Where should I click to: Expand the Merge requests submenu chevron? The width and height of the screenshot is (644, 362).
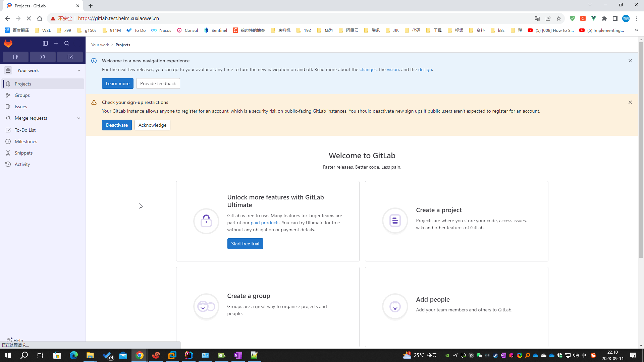pyautogui.click(x=79, y=118)
